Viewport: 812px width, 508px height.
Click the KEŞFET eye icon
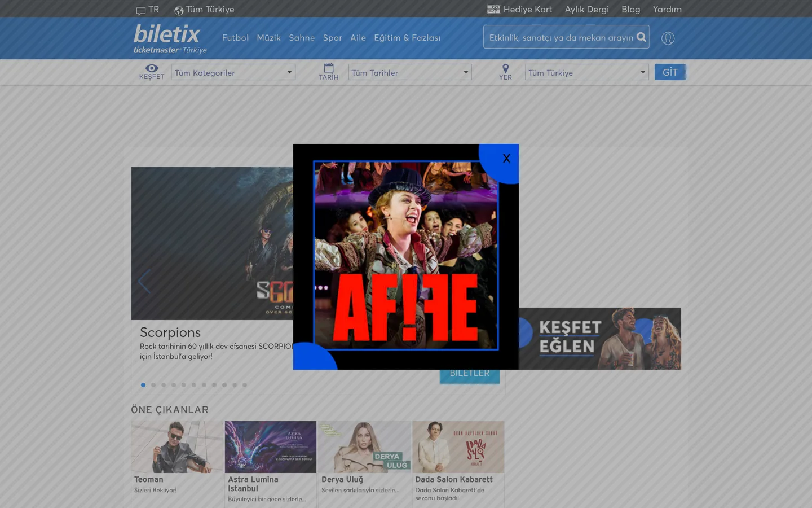pos(152,68)
